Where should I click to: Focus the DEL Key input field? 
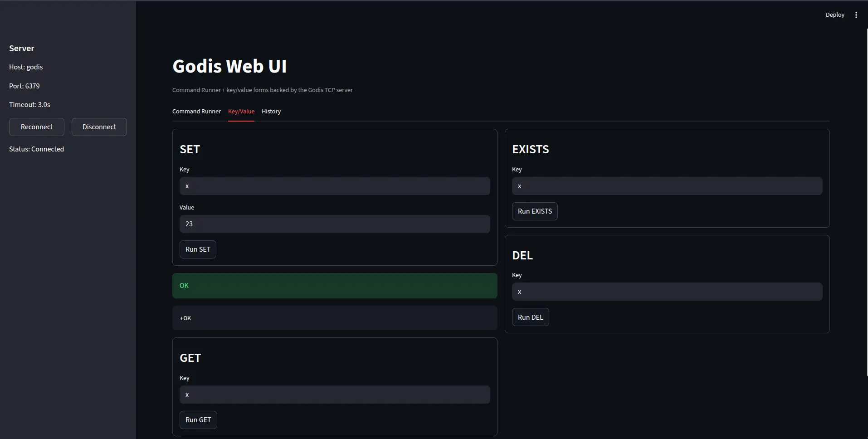(667, 292)
